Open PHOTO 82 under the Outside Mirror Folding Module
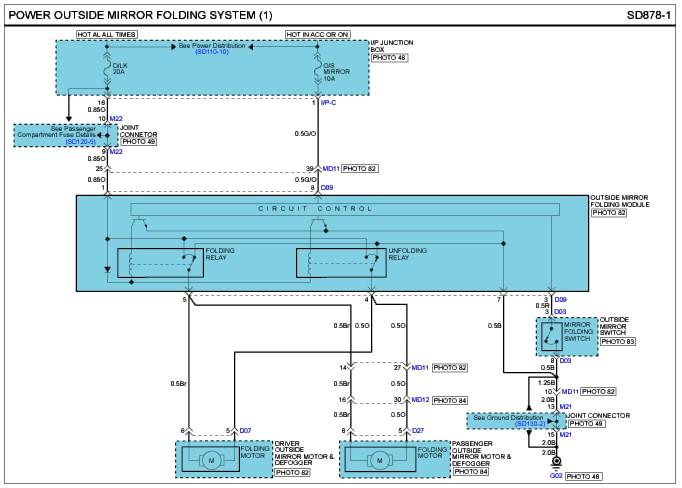This screenshot has width=682, height=488. pos(609,213)
